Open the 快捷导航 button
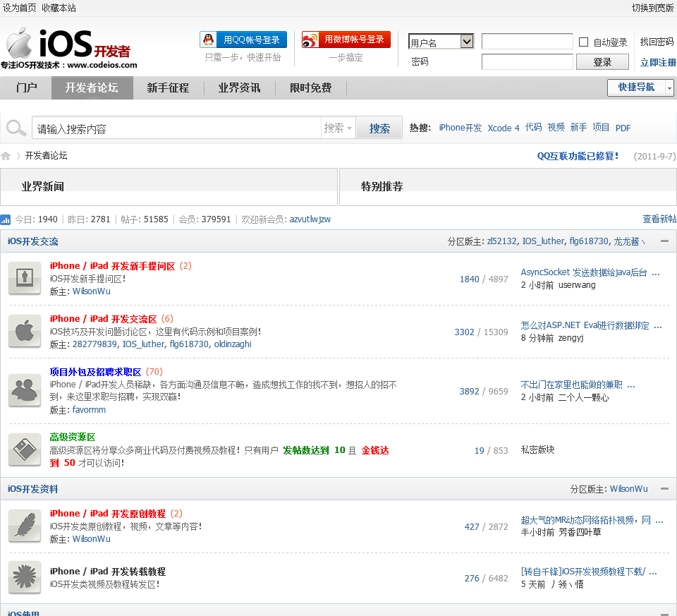 [x=636, y=87]
